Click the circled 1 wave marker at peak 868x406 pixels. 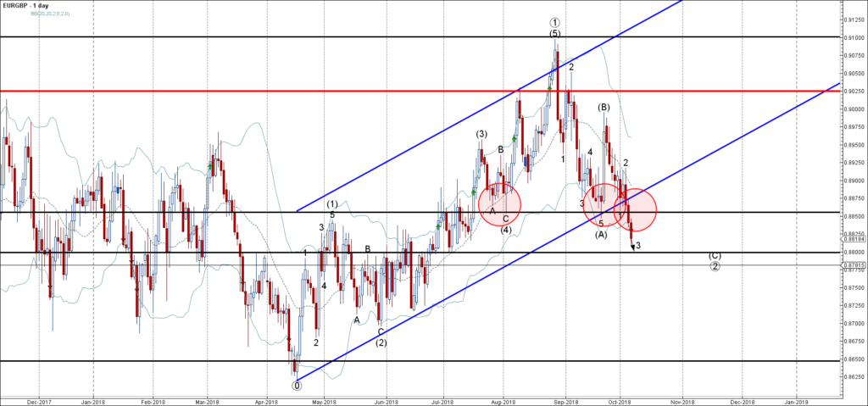(554, 23)
